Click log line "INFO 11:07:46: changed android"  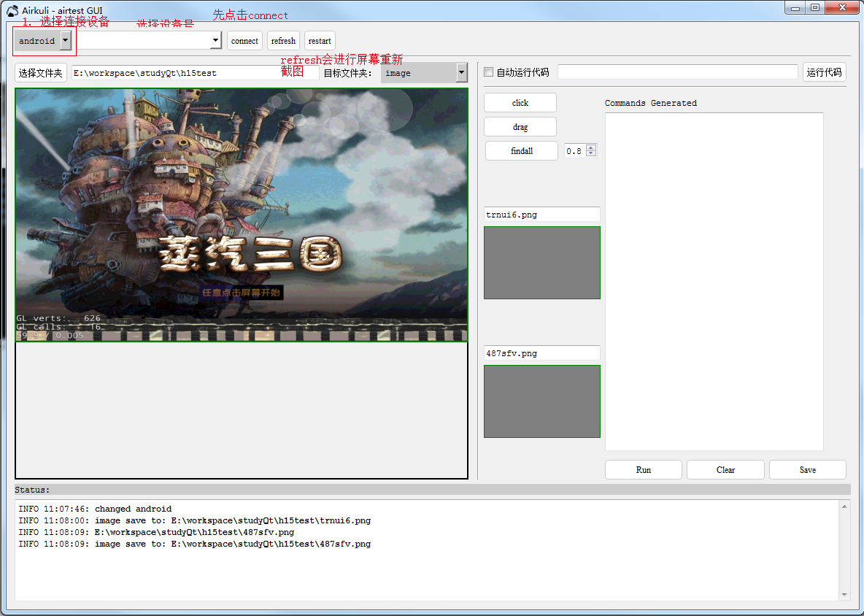click(95, 509)
